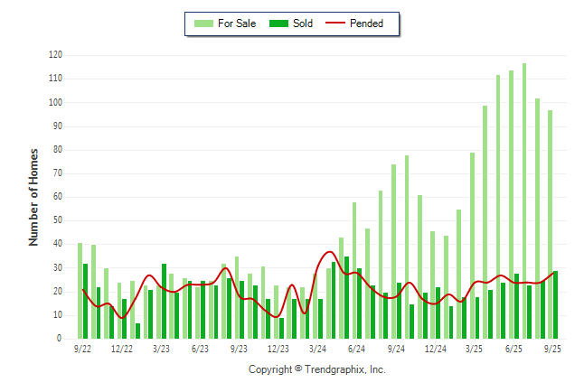Click the Trendgraphix copyright text

[316, 370]
